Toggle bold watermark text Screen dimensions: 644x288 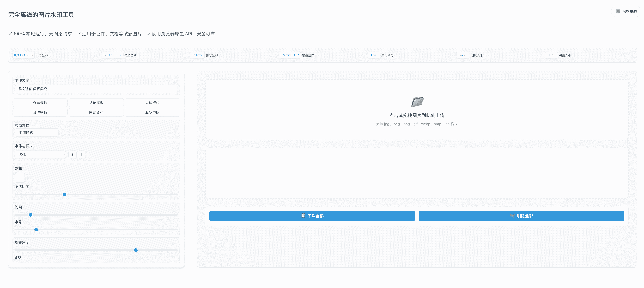72,154
